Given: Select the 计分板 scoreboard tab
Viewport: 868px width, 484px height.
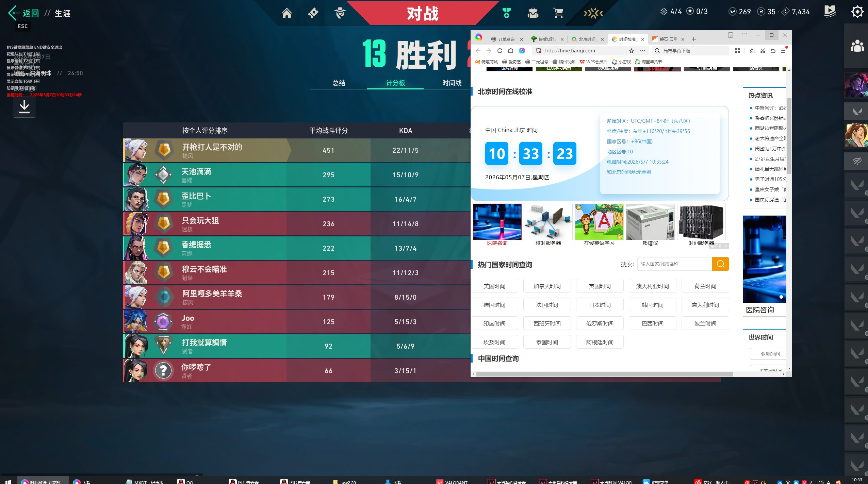Looking at the screenshot, I should [x=395, y=83].
